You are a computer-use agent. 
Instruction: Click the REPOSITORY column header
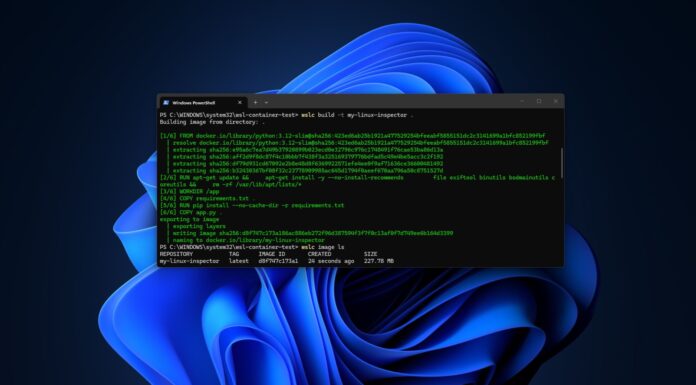click(x=176, y=254)
